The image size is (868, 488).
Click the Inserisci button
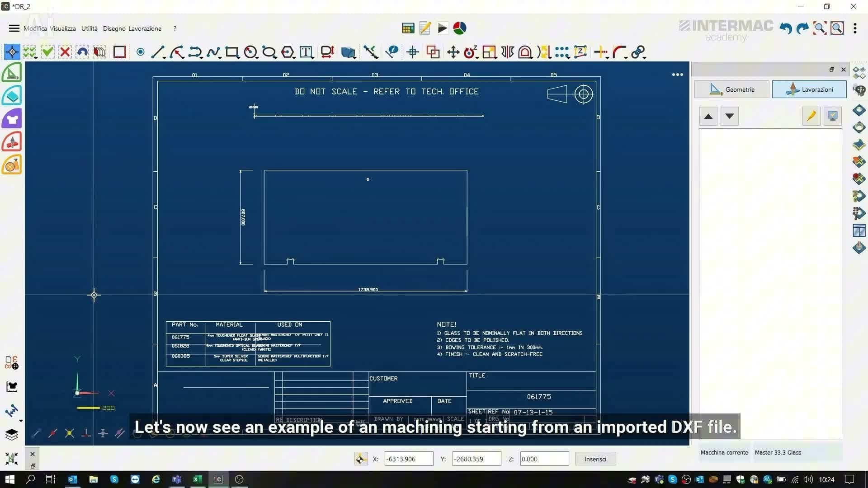[595, 459]
